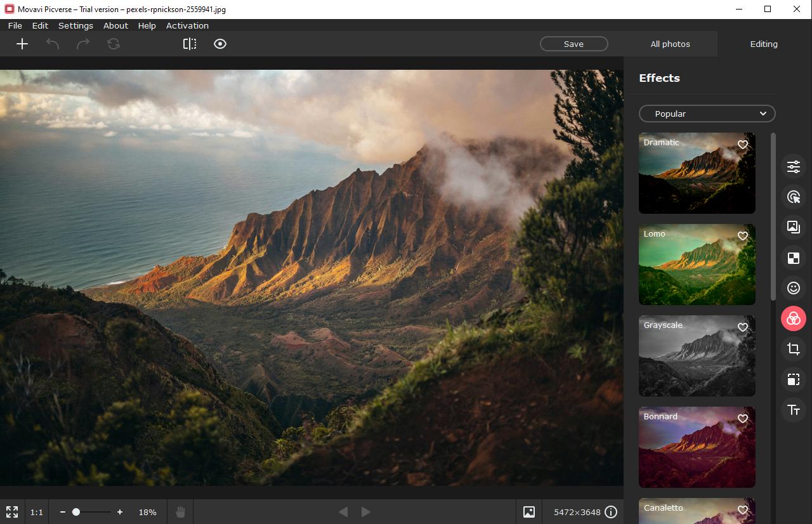Favorite the Dramatic effect
The width and height of the screenshot is (812, 524).
pos(743,145)
